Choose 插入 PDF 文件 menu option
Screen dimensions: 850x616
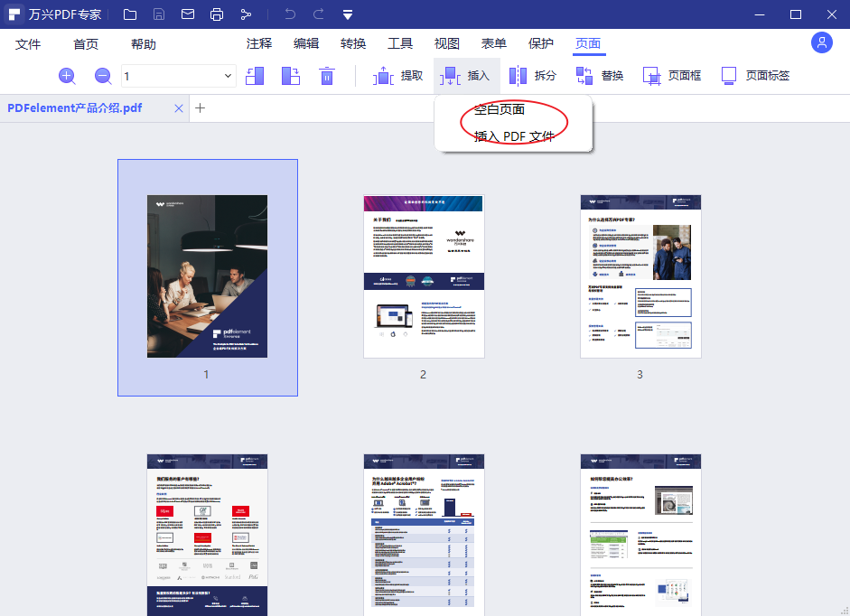(514, 136)
